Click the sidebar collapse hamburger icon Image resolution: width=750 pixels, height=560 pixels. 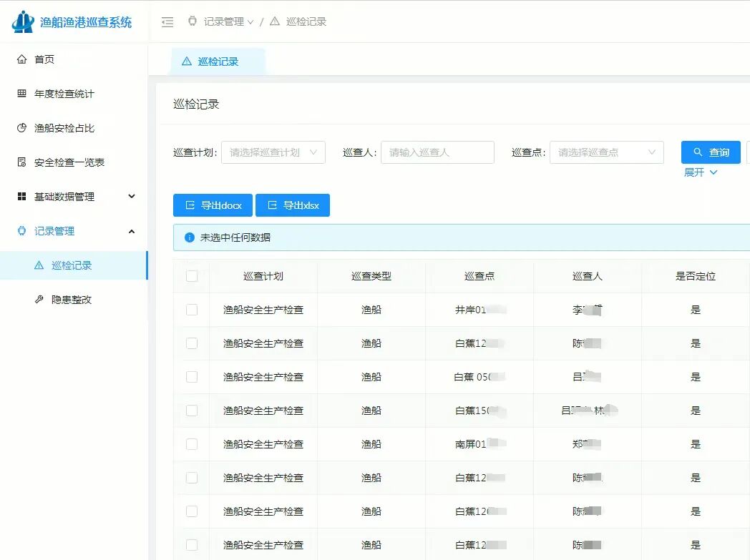click(167, 22)
